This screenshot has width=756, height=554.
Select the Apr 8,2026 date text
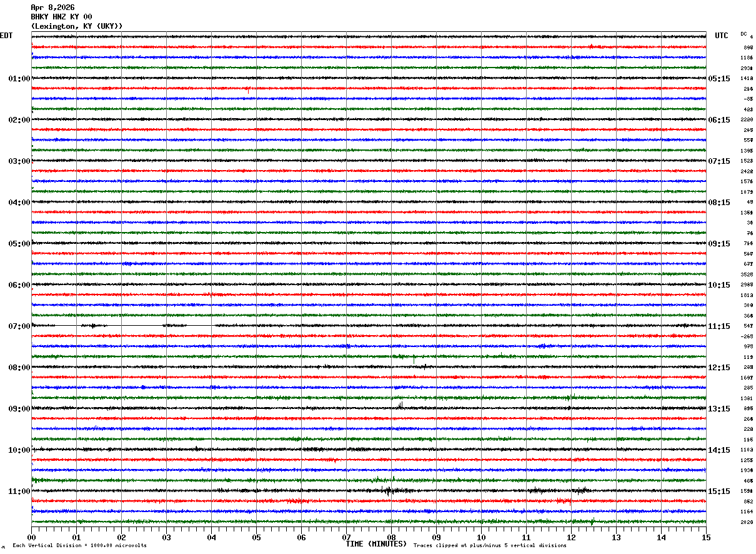[x=52, y=8]
